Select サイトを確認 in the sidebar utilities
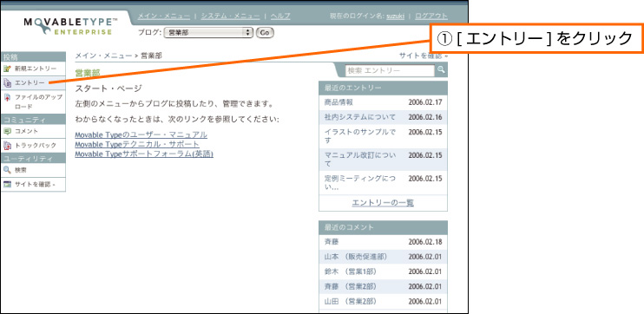644x314 pixels. click(x=35, y=185)
